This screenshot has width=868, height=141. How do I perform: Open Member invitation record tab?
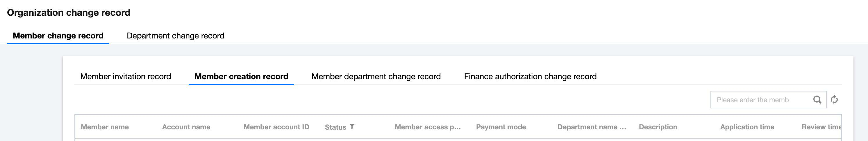tap(125, 77)
